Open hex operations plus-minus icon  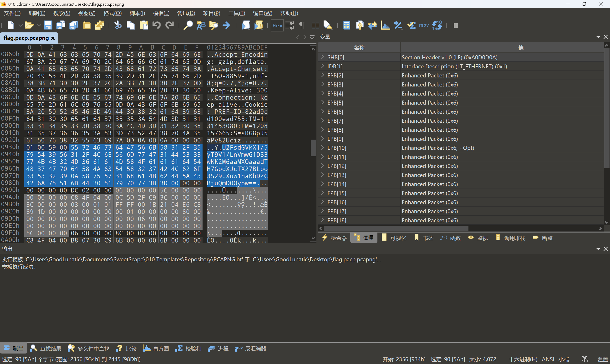[398, 25]
